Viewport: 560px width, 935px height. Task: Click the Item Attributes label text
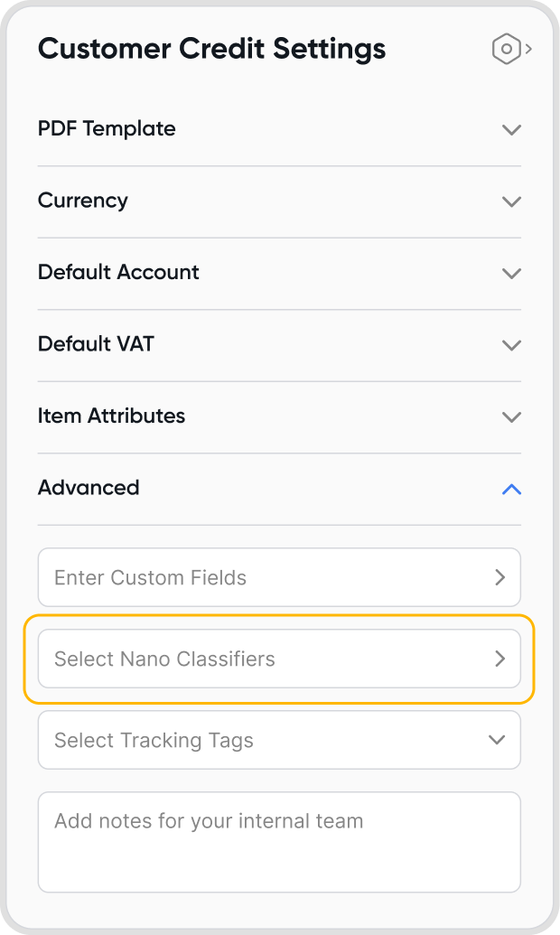[x=111, y=416]
